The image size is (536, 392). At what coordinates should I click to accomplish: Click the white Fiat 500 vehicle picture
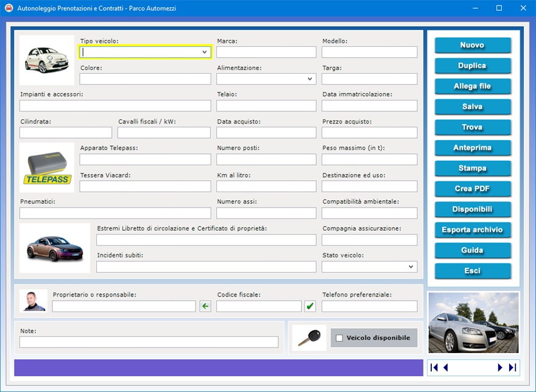point(47,60)
